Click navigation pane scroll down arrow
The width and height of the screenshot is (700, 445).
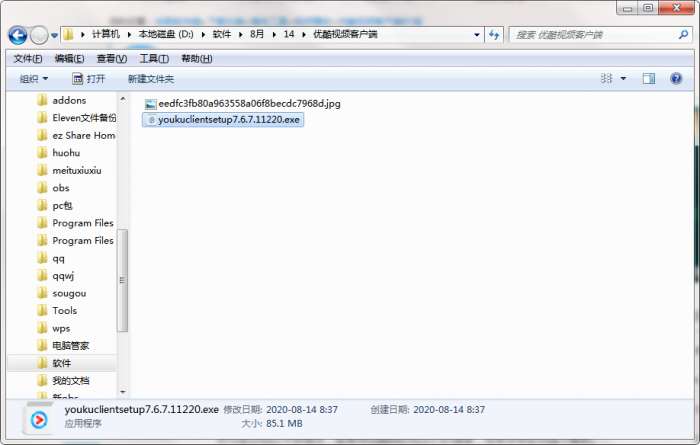click(x=123, y=392)
